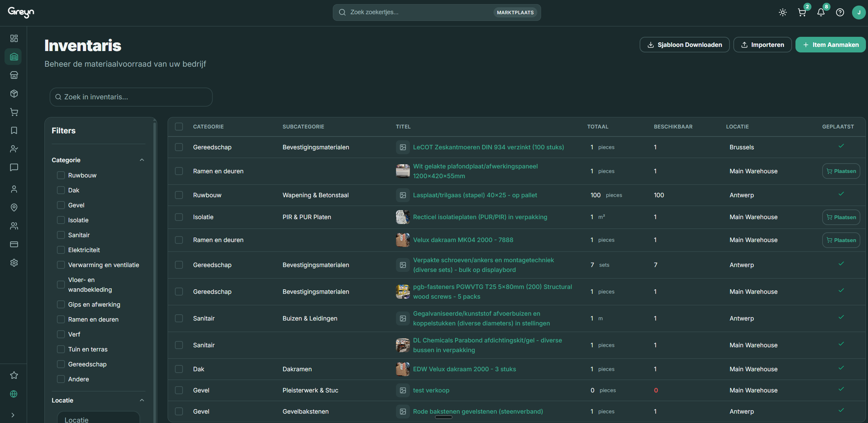The width and height of the screenshot is (868, 423).
Task: Sort by the LOCATIE column header
Action: pyautogui.click(x=737, y=126)
